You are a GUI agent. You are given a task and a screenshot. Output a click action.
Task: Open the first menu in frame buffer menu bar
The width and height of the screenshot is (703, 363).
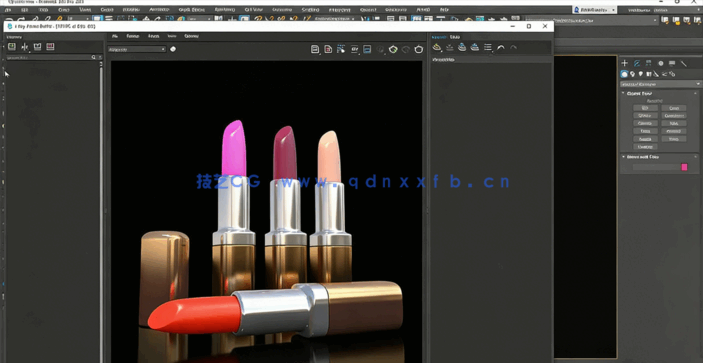click(115, 36)
